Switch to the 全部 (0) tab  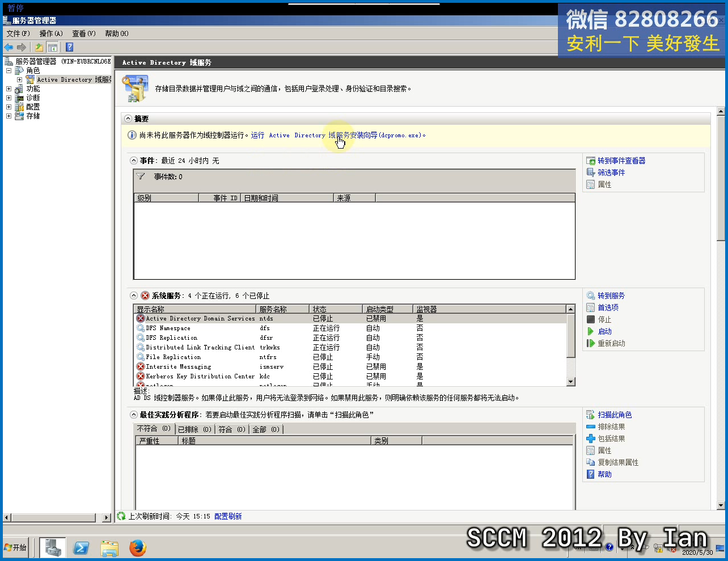[x=266, y=429]
